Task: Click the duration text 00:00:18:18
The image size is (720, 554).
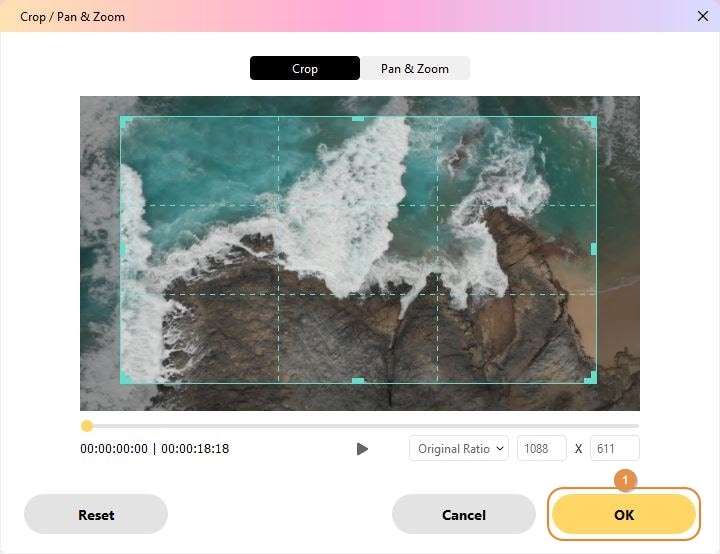Action: (x=195, y=449)
